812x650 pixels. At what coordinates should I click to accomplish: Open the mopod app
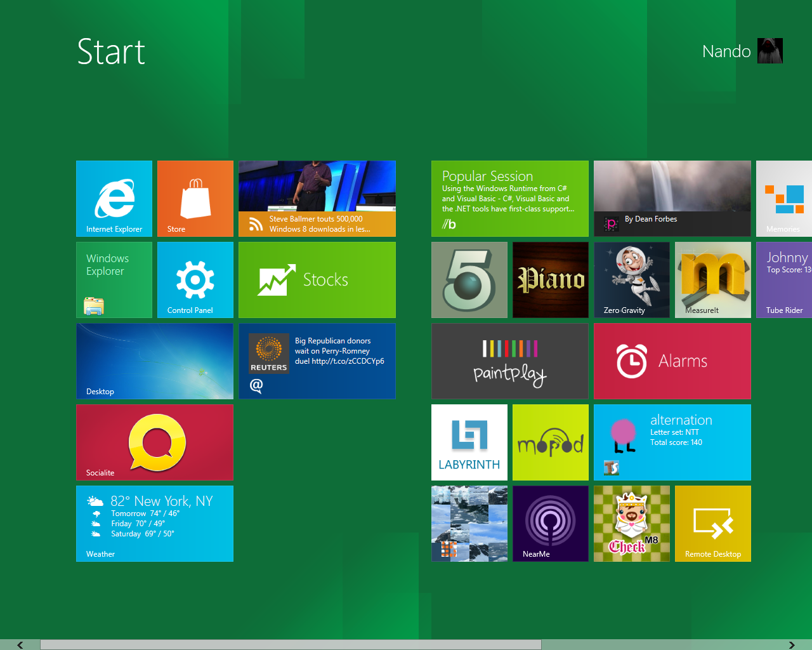tap(550, 442)
